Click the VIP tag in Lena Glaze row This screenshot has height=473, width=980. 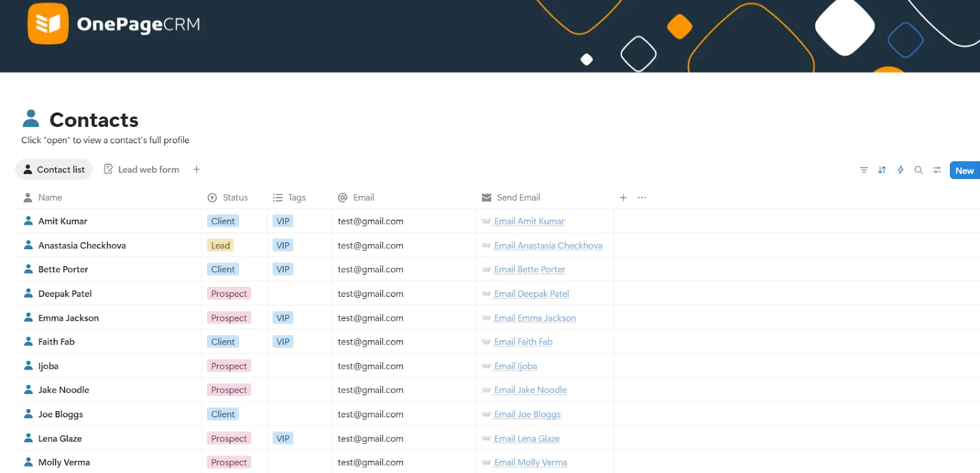tap(283, 438)
